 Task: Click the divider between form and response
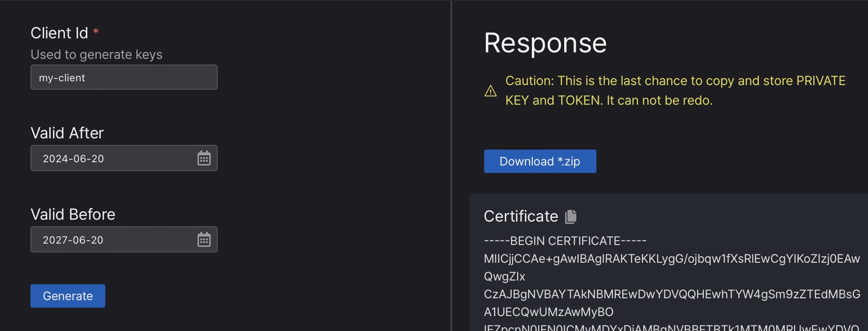pos(451,165)
